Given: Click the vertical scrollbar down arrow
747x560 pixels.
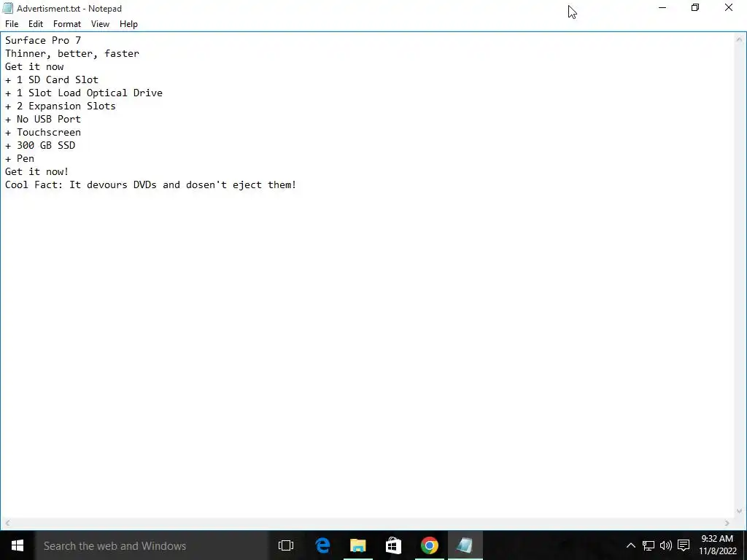Looking at the screenshot, I should coord(739,511).
